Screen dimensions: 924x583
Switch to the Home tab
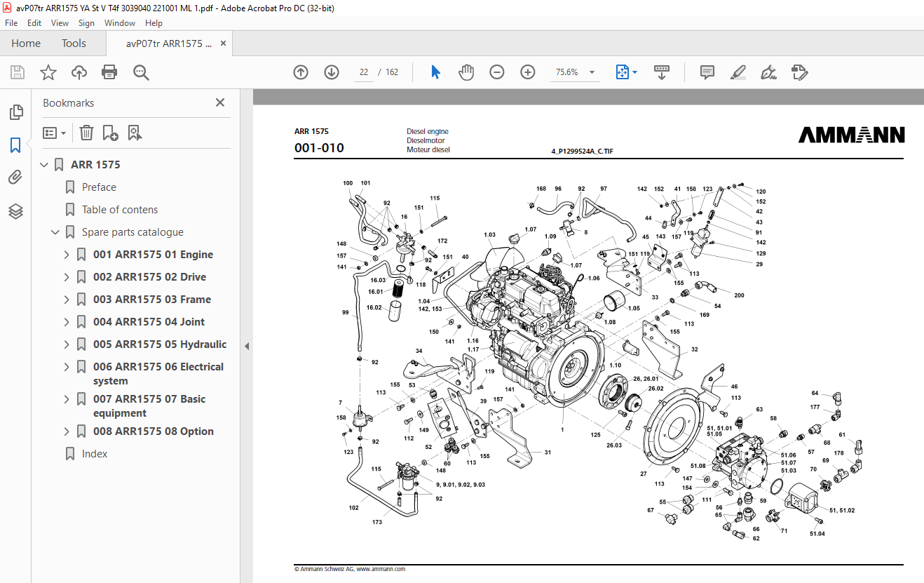pos(26,43)
